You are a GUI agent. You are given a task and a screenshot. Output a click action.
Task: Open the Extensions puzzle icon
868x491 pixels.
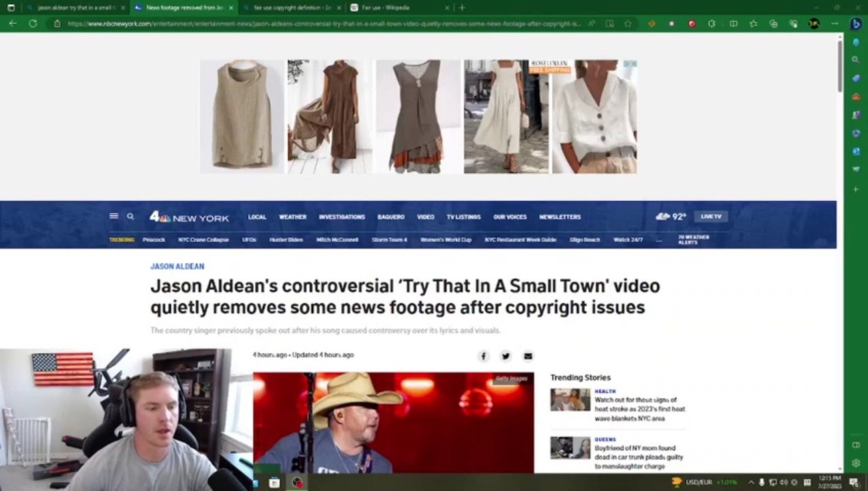712,23
